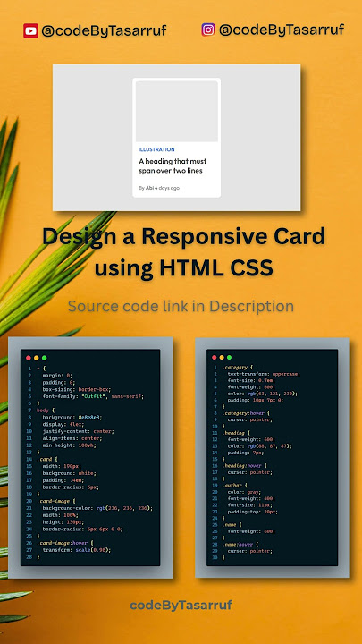Viewport: 362px width, 644px height.
Task: Click the '.card-image {' selector on line 20
Action: pos(56,501)
